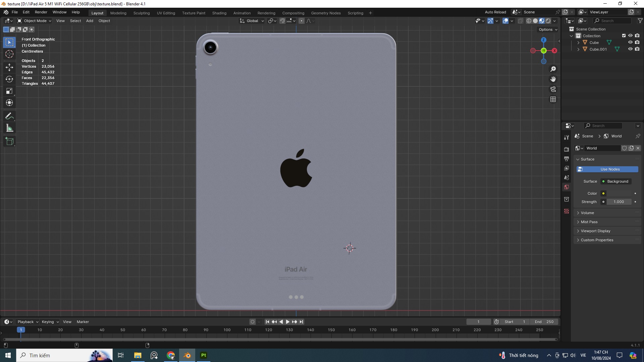Open the Tool properties tab
Screen dimensions: 644x362
567,137
